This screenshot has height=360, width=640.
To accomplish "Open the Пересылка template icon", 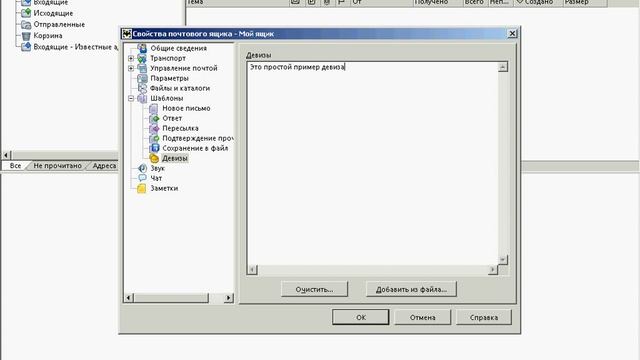I will tap(154, 128).
